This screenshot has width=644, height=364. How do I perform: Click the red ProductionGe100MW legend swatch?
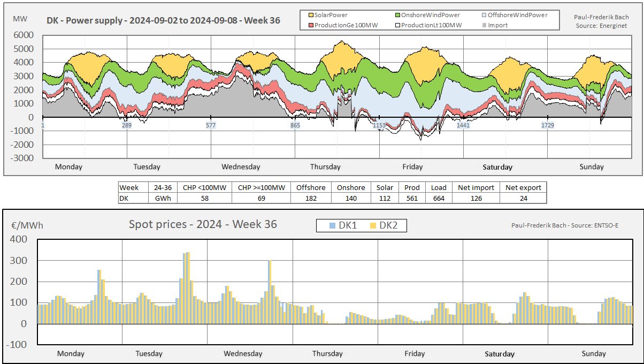coord(310,25)
